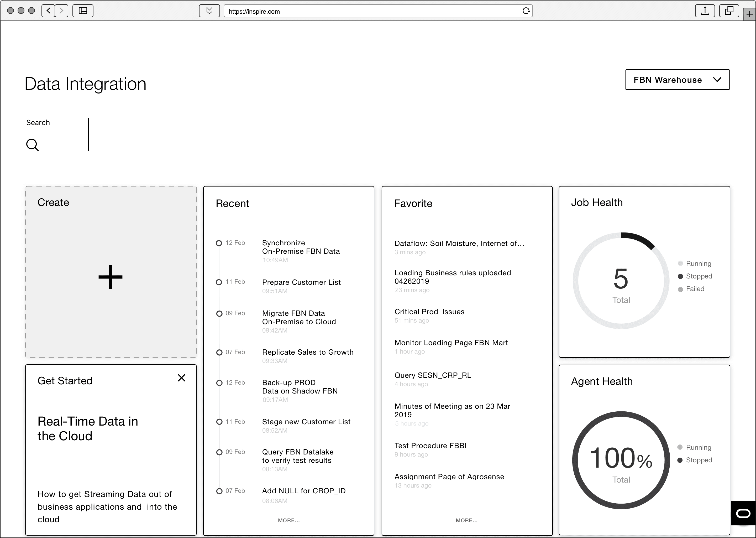Click the search magnifier icon
Screen dimensions: 756x538
[33, 145]
